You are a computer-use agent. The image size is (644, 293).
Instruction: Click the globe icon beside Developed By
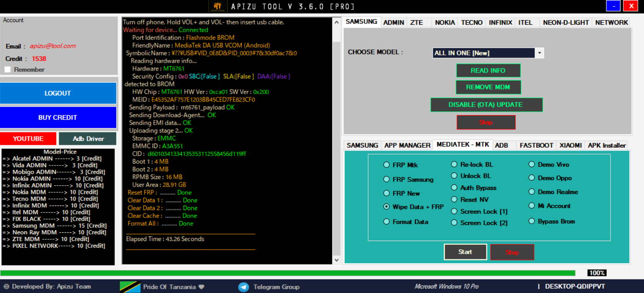(6, 286)
